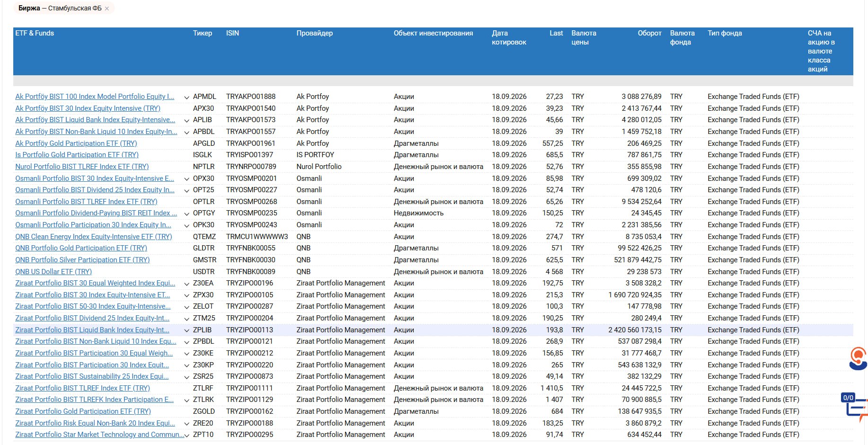The image size is (868, 445).
Task: Open the 0/0 comparison list icon
Action: (x=856, y=407)
